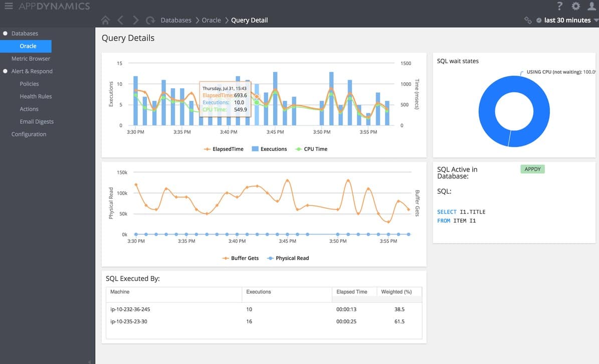The width and height of the screenshot is (599, 364).
Task: Click the 00:00:13 elapsed time cell
Action: pyautogui.click(x=346, y=309)
